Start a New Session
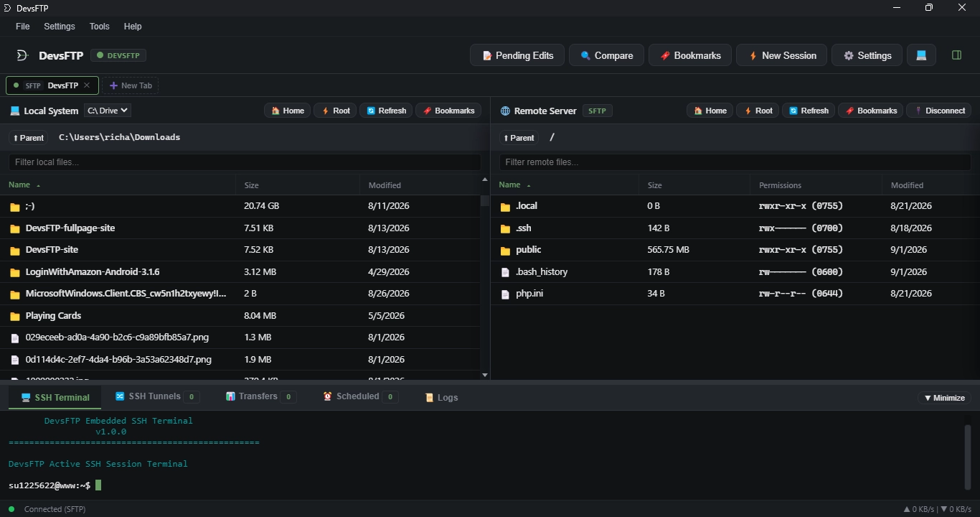This screenshot has height=517, width=980. pyautogui.click(x=781, y=55)
